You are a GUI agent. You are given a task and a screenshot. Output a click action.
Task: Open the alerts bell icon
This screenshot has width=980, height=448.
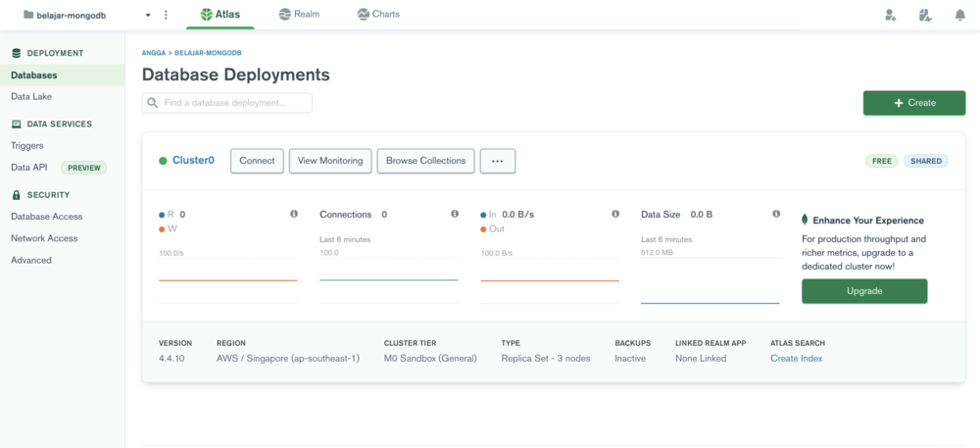(x=960, y=15)
